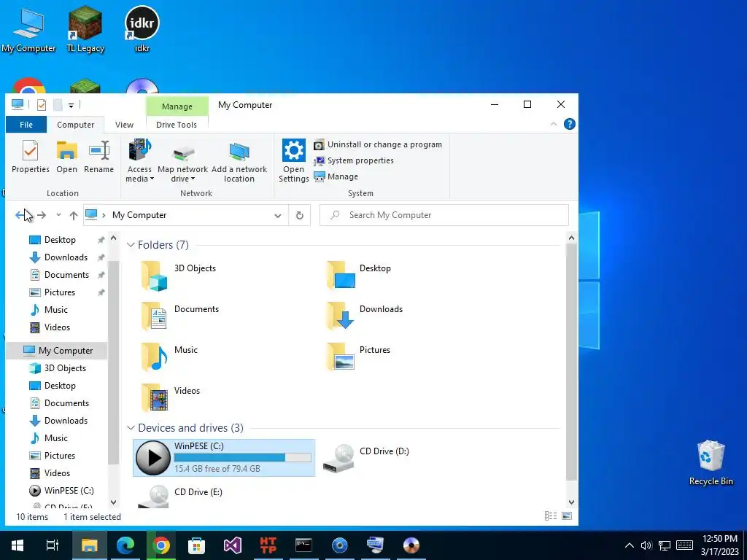Open the idkr desktop shortcut
The width and height of the screenshot is (747, 560).
142,28
